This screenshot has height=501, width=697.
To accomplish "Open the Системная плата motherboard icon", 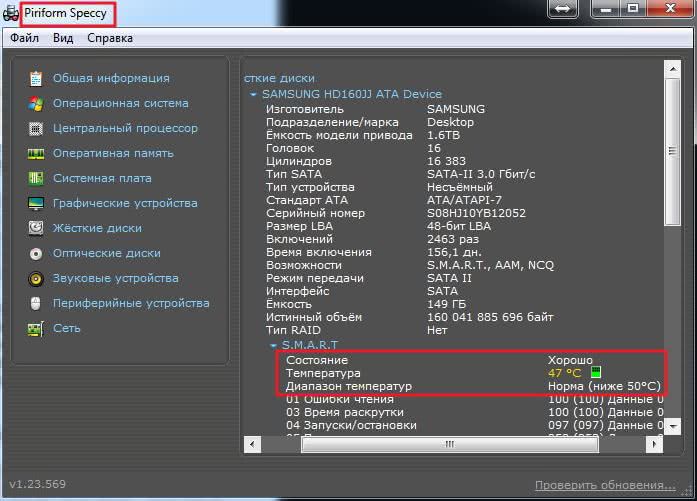I will coord(36,179).
